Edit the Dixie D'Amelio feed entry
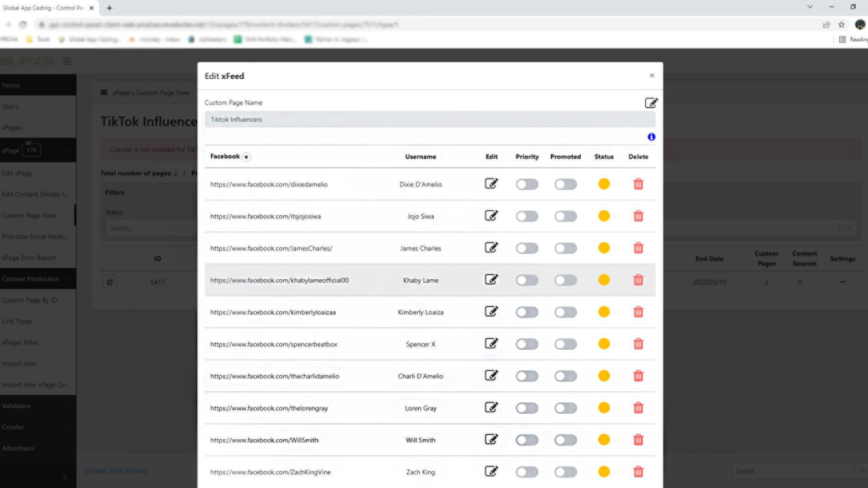This screenshot has width=868, height=488. [491, 183]
